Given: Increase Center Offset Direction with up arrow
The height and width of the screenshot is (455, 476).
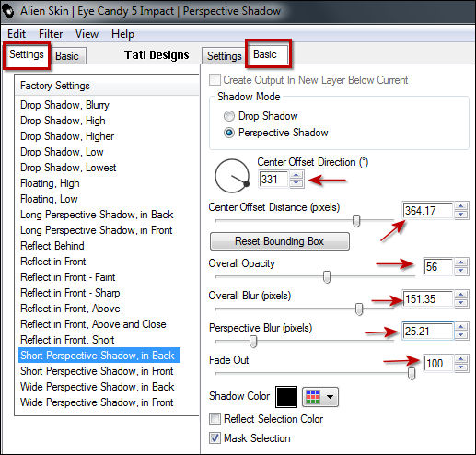Looking at the screenshot, I should [296, 175].
